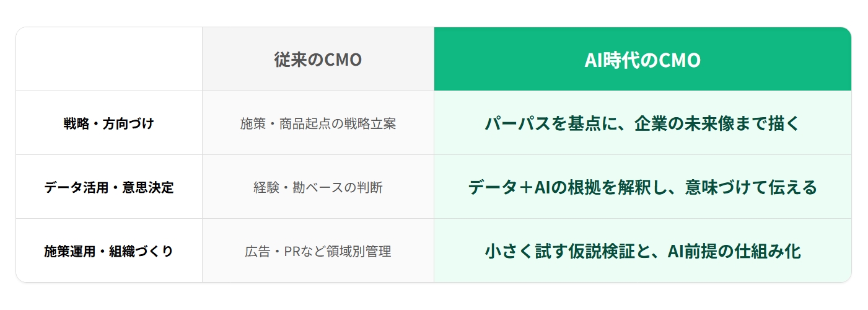The width and height of the screenshot is (868, 310).
Task: Select the 施策・商品起点の戦略立案 cell
Action: pos(318,123)
